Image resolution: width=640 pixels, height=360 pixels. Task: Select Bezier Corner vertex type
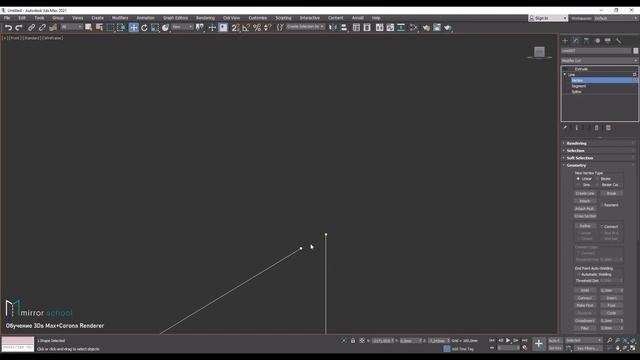[598, 185]
